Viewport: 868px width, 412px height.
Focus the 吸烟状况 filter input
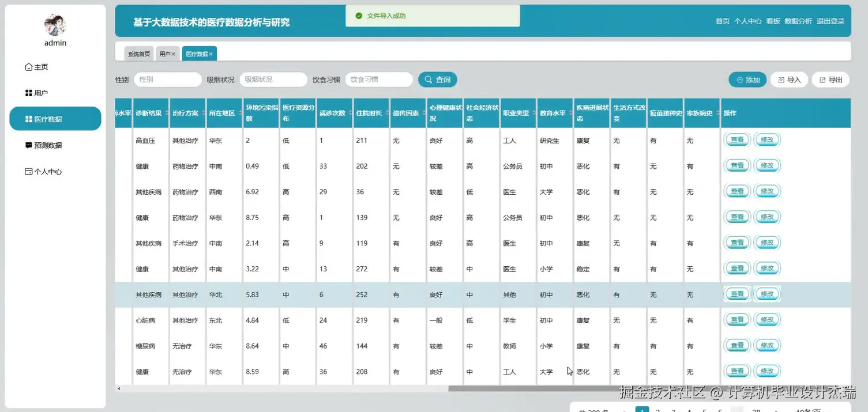(x=273, y=80)
